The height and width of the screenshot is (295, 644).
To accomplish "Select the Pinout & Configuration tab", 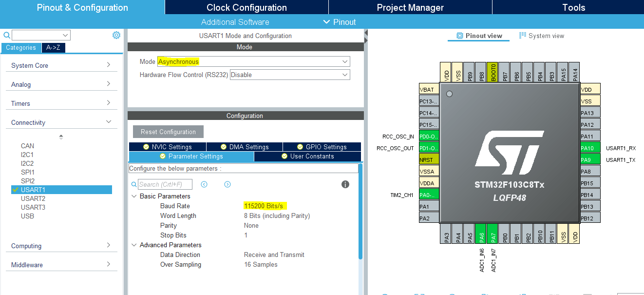I will (x=82, y=7).
